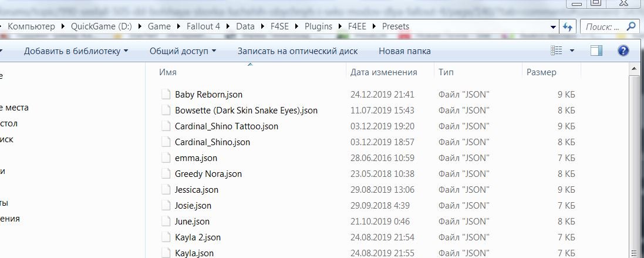The image size is (644, 258).
Task: Select the emma.json file icon
Action: click(x=164, y=158)
